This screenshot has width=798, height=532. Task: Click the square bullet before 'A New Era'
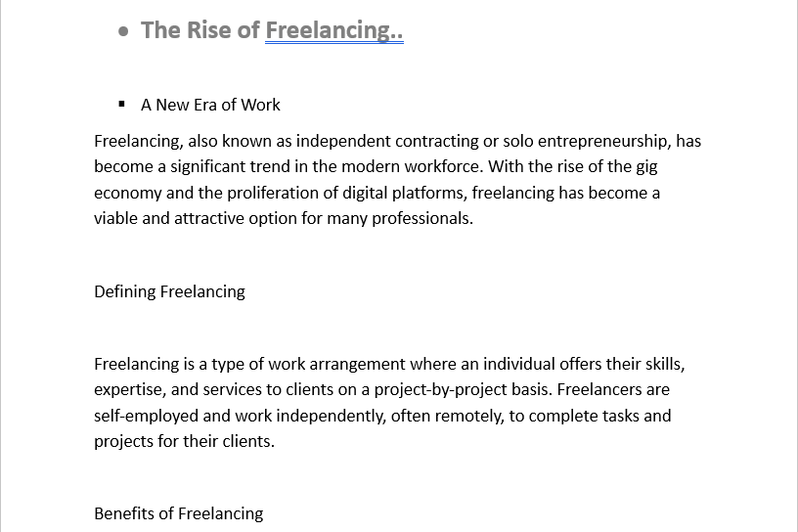click(121, 104)
